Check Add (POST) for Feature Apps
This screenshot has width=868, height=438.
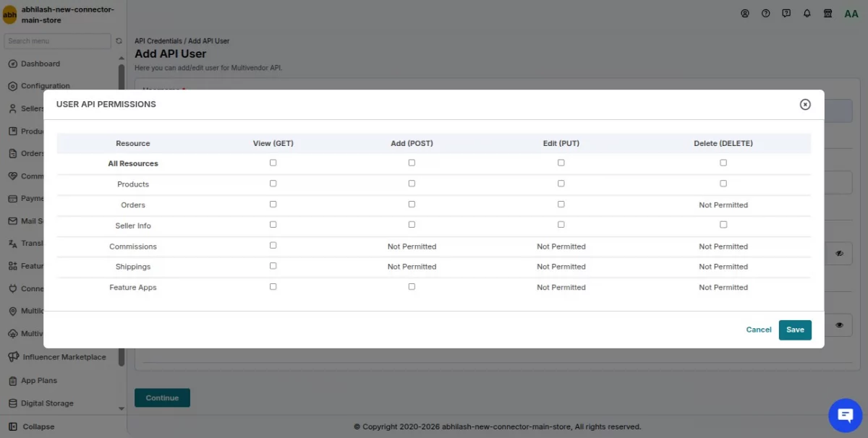[x=412, y=286]
